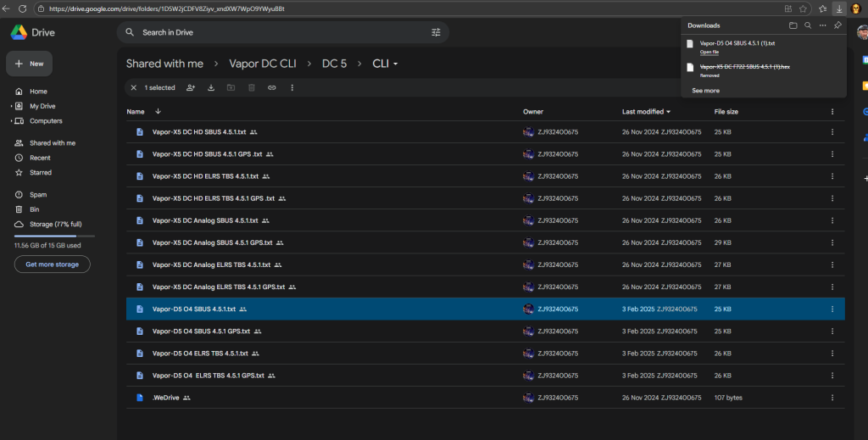This screenshot has height=440, width=868.
Task: Click the bin icon in selection toolbar
Action: (251, 87)
